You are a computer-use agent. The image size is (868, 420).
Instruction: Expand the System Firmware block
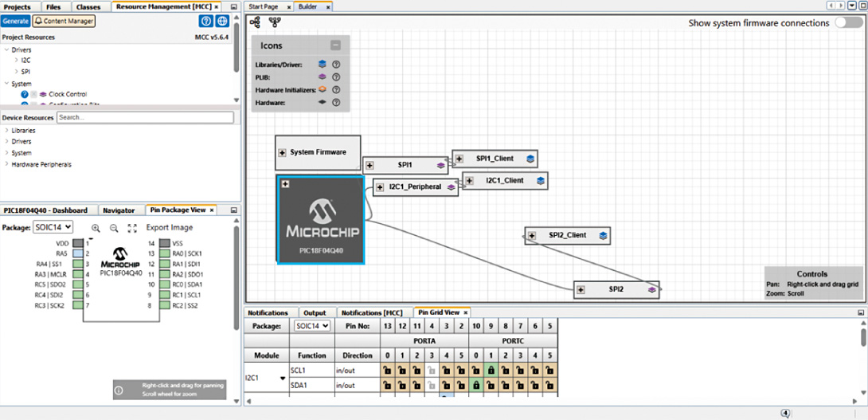coord(282,152)
